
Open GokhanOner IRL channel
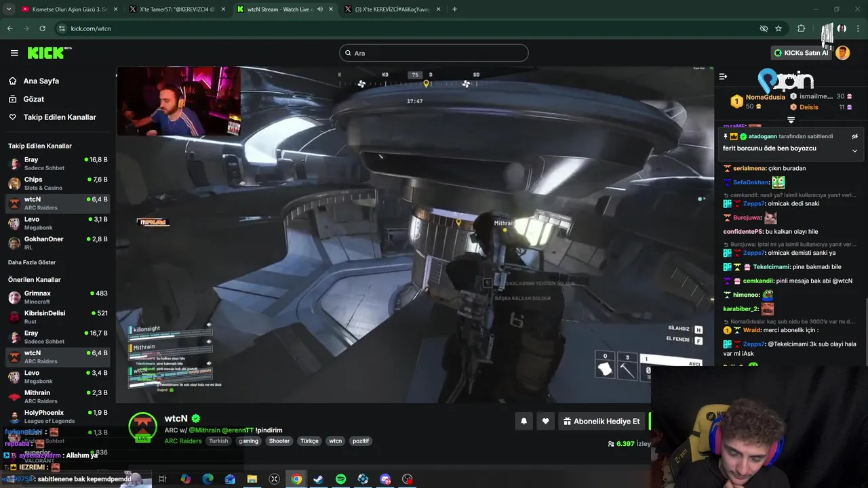[x=58, y=243]
